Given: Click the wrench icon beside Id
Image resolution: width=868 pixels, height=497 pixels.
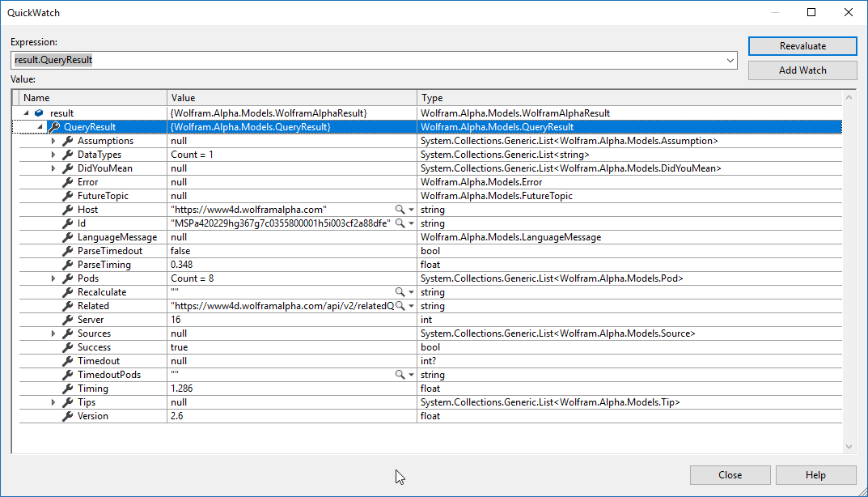Looking at the screenshot, I should [67, 223].
